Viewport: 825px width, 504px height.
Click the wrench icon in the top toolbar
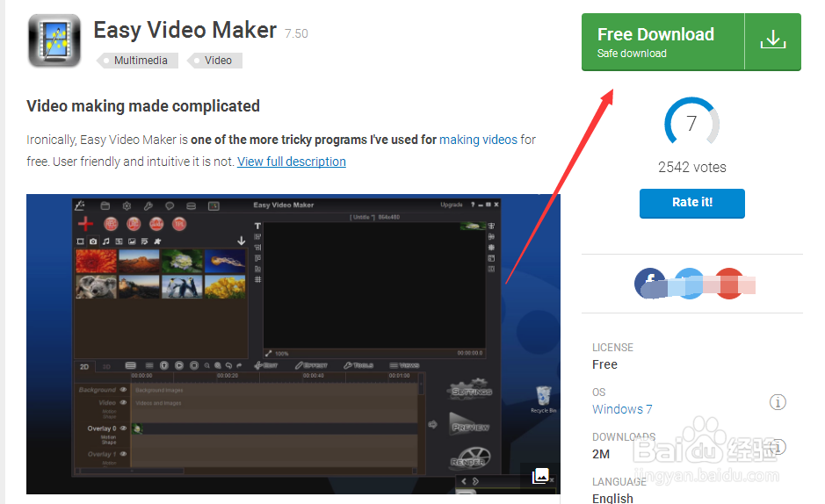[148, 206]
